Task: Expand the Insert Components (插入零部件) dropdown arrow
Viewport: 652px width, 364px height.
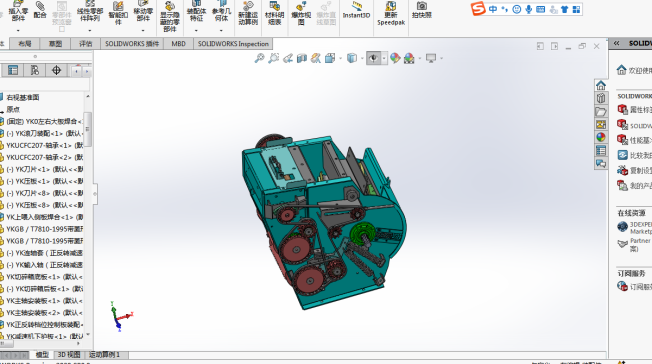Action: (x=18, y=30)
